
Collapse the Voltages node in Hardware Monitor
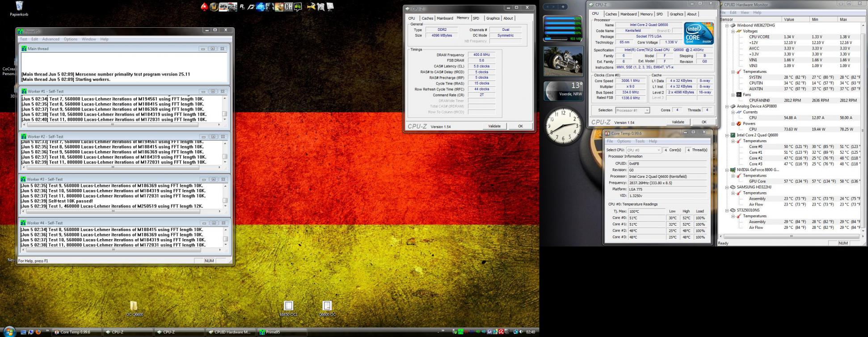click(x=733, y=31)
